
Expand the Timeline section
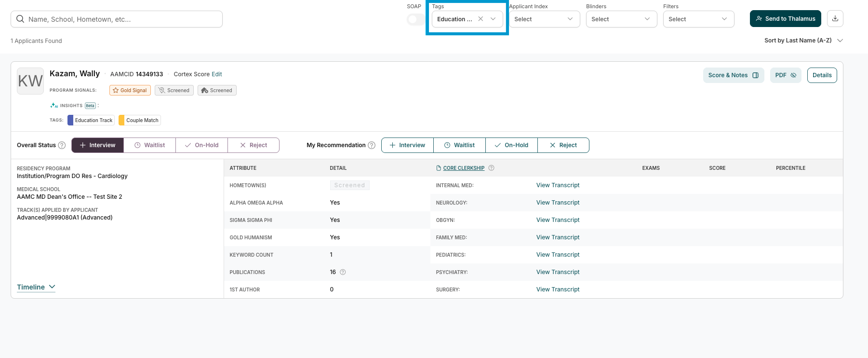(36, 287)
